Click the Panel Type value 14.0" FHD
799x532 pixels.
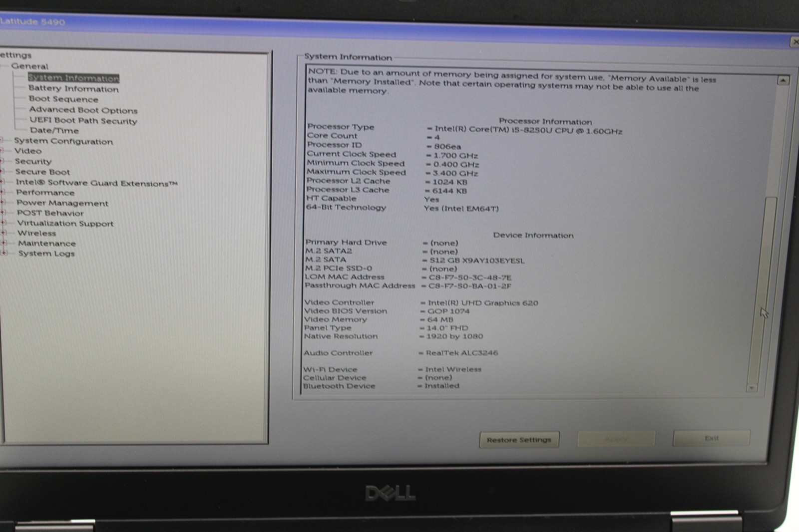coord(447,328)
